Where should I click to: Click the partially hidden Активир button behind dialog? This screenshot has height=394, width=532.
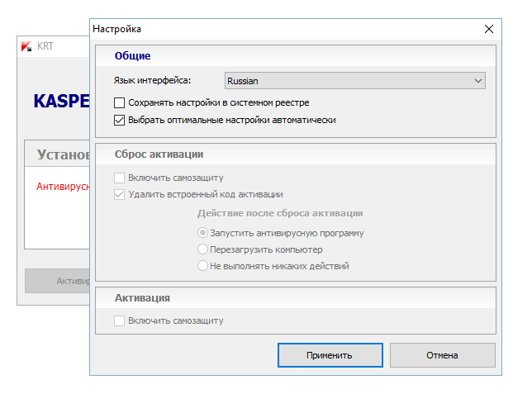pyautogui.click(x=58, y=281)
